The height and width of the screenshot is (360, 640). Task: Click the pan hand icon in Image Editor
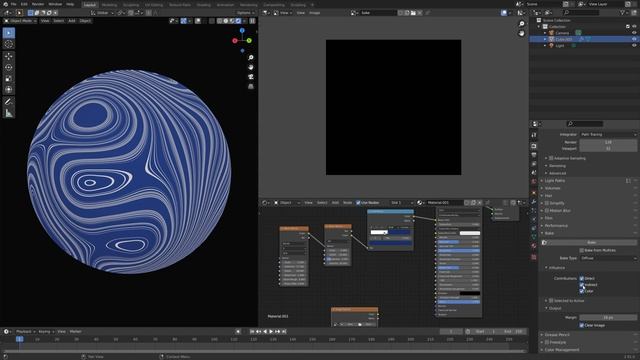pos(521,33)
